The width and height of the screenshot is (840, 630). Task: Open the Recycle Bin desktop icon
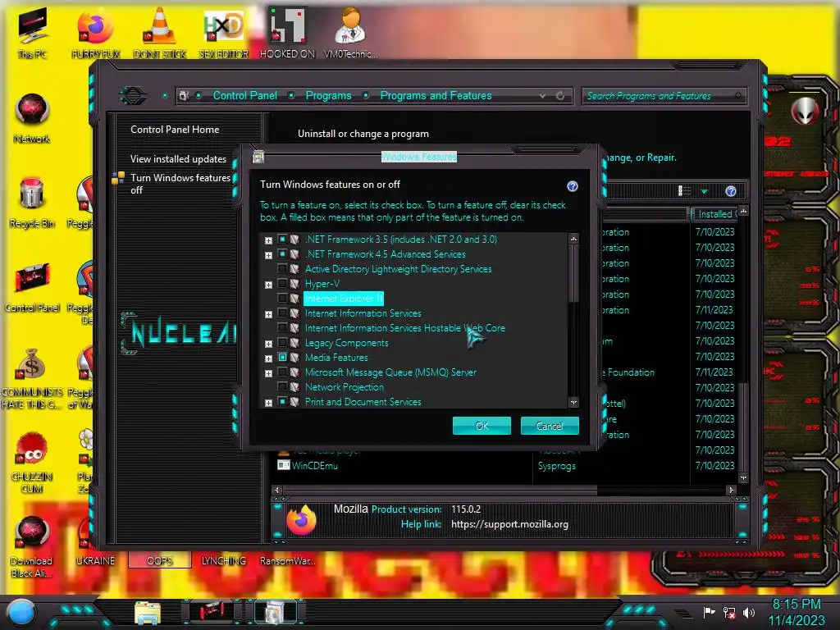[x=32, y=203]
